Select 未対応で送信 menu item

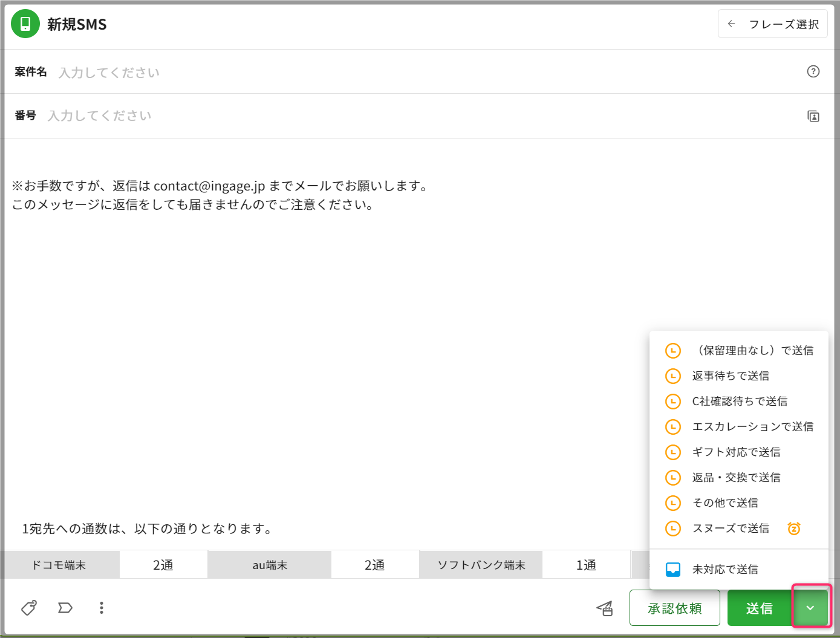(724, 570)
